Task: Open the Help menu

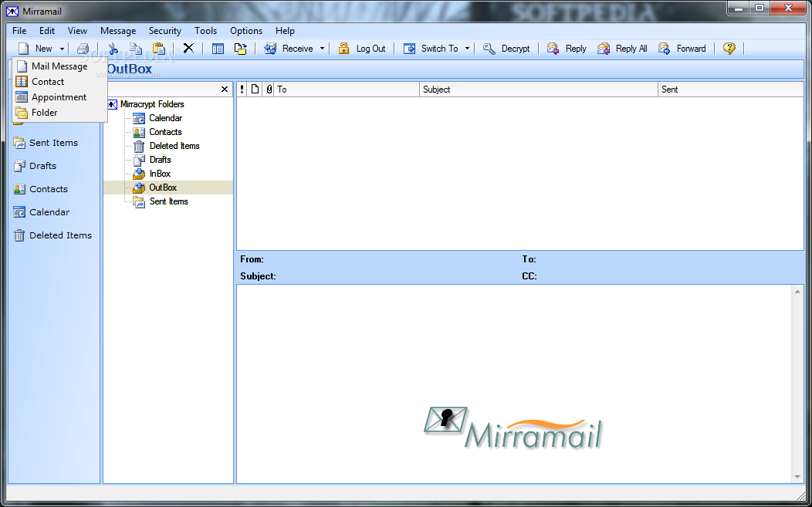Action: tap(285, 31)
